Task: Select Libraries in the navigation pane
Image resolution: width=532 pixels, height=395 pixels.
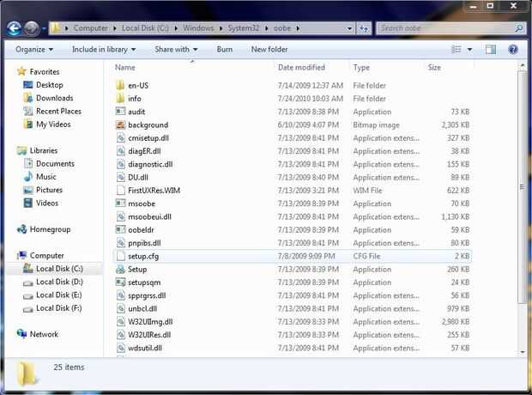Action: point(44,150)
